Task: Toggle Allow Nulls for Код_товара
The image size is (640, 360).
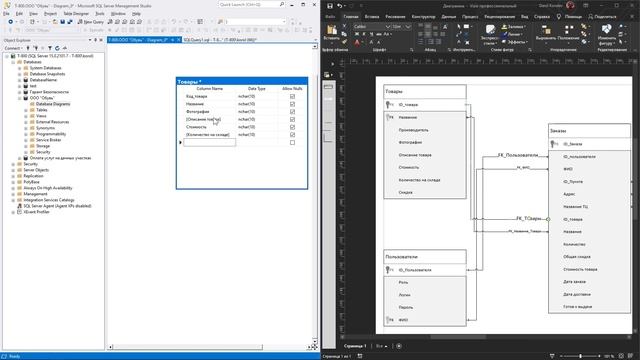Action: (x=292, y=96)
